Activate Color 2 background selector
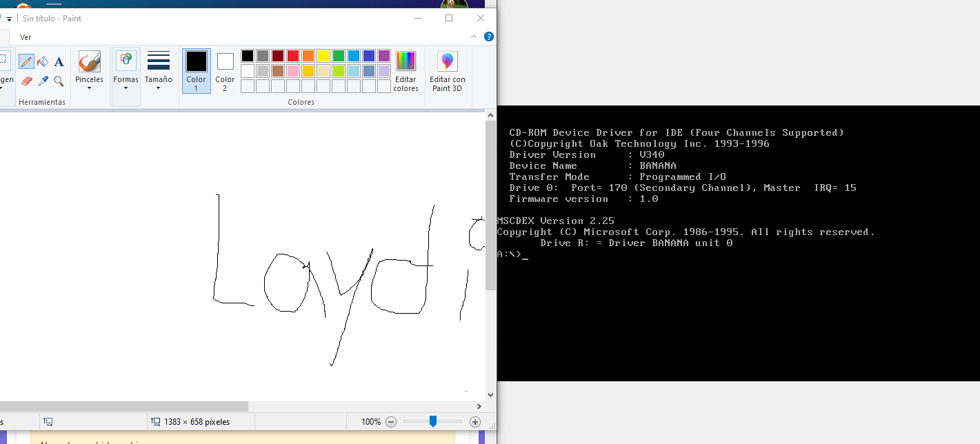 [225, 71]
